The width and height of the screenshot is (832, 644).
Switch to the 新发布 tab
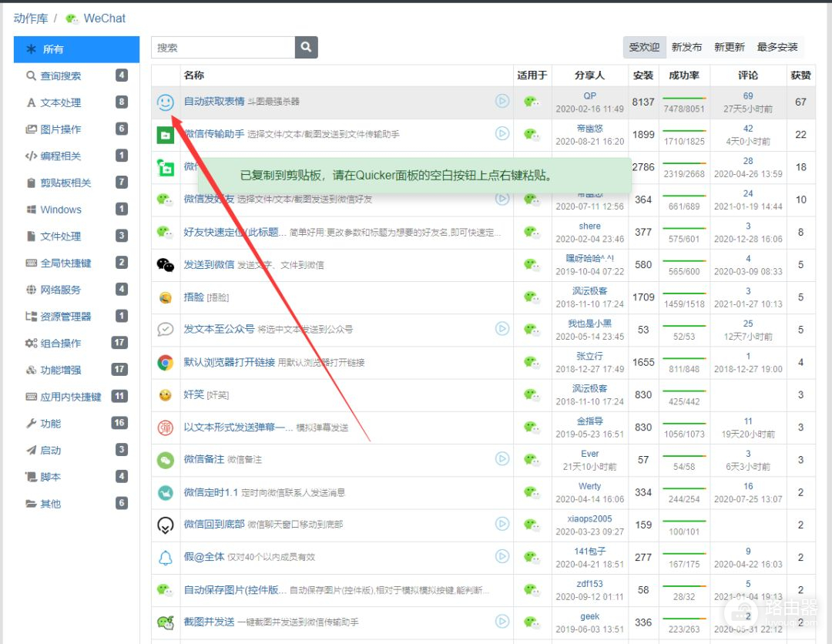(686, 47)
